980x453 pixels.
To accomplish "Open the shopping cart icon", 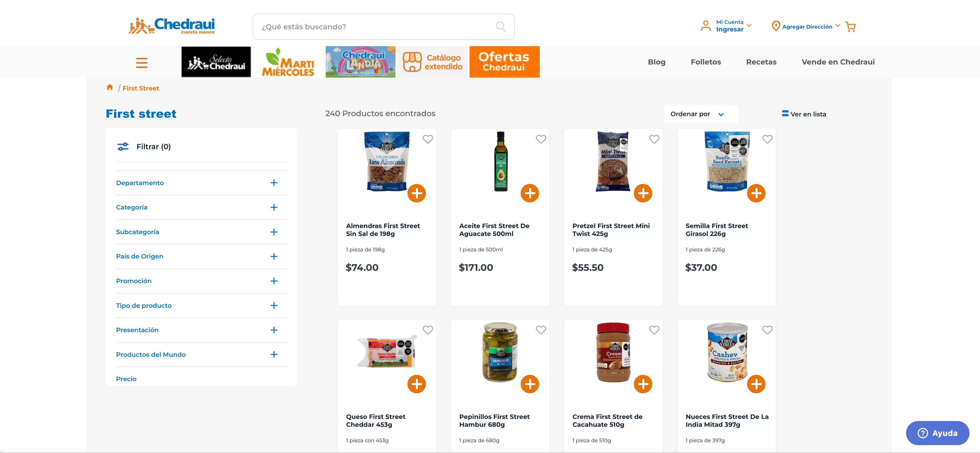I will (850, 27).
